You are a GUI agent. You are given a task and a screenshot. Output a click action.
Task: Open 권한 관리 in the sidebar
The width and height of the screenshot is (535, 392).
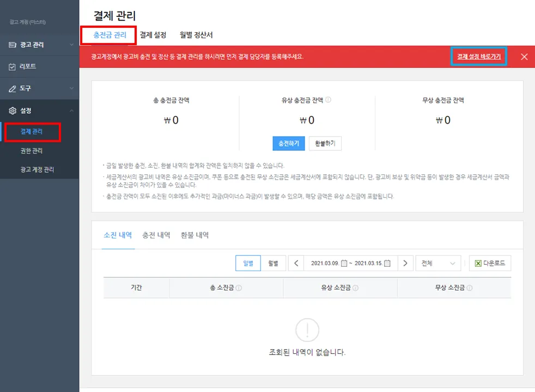[x=32, y=151]
